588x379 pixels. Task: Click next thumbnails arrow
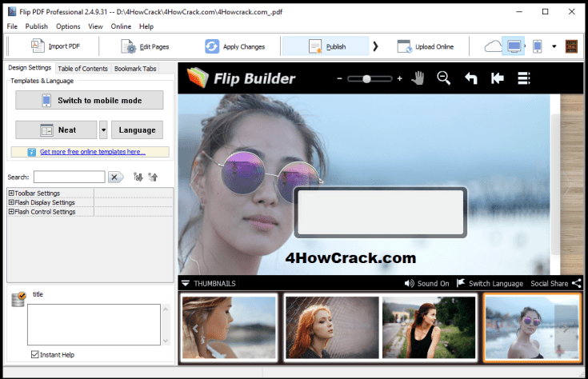(566, 329)
